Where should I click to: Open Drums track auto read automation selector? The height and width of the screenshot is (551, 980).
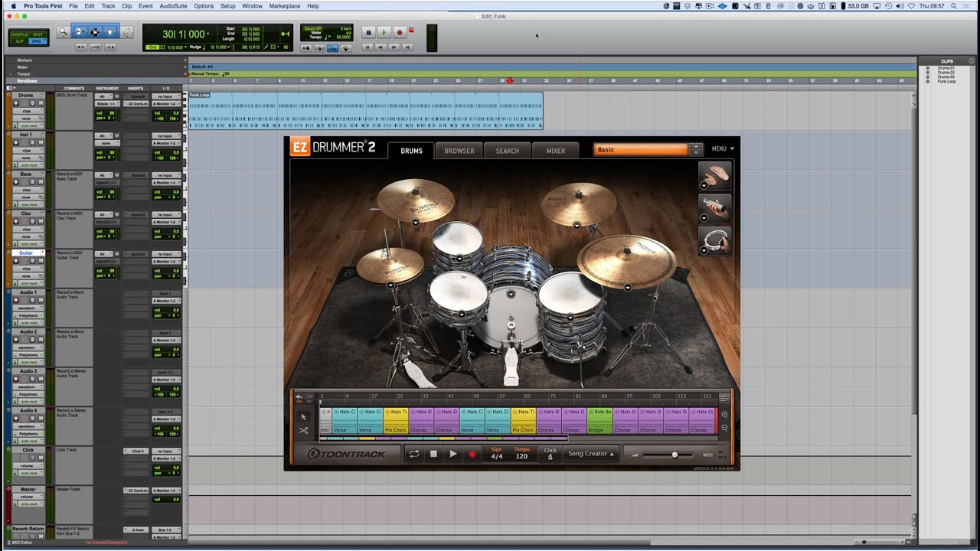click(31, 126)
